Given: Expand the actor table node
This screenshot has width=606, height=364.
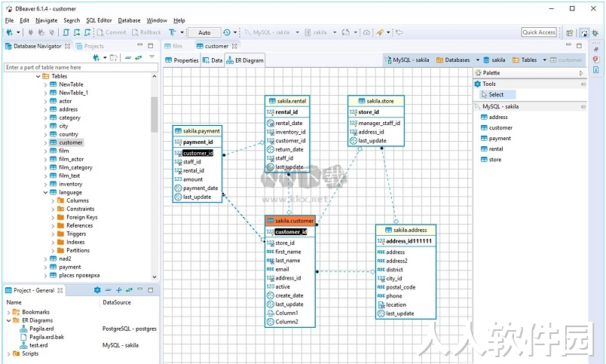Looking at the screenshot, I should tap(46, 101).
